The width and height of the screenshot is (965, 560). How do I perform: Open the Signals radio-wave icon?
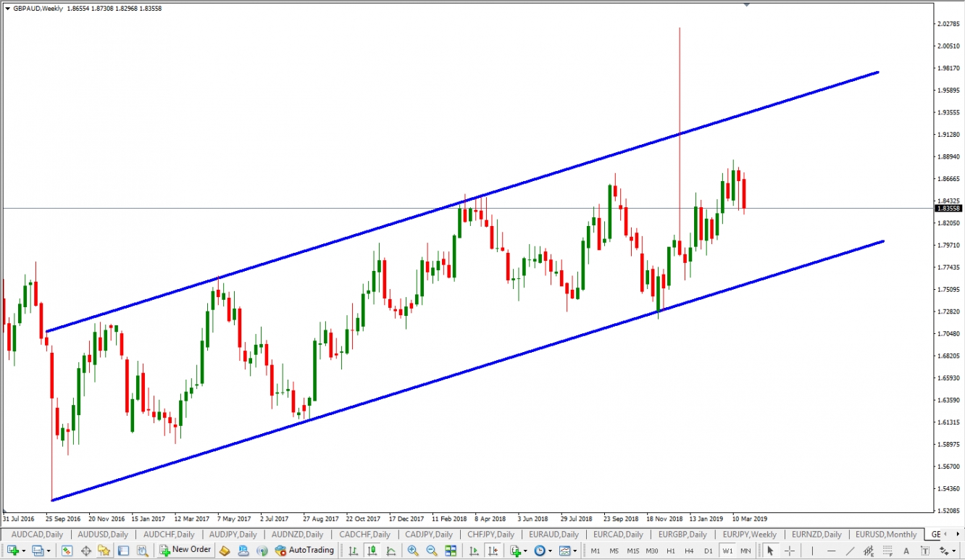262,551
